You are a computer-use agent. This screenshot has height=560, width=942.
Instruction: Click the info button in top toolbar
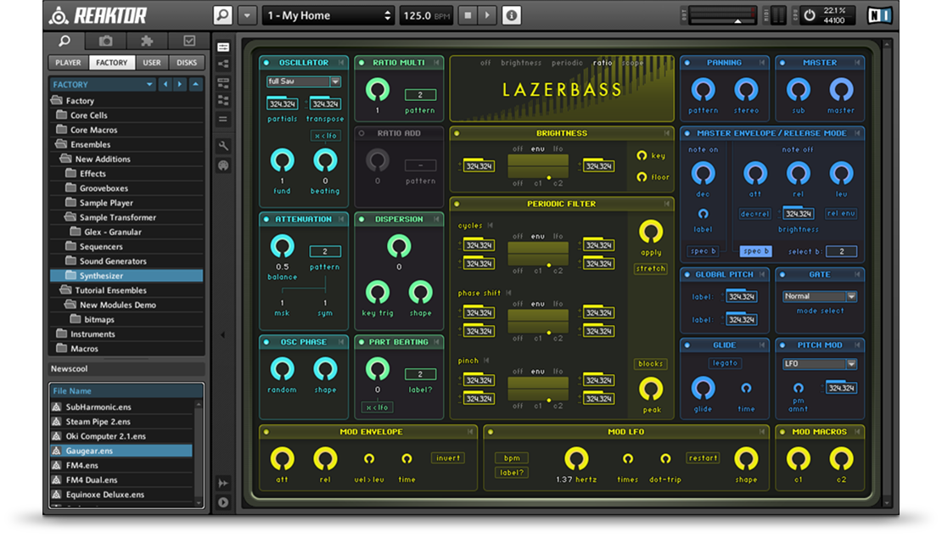pyautogui.click(x=512, y=15)
